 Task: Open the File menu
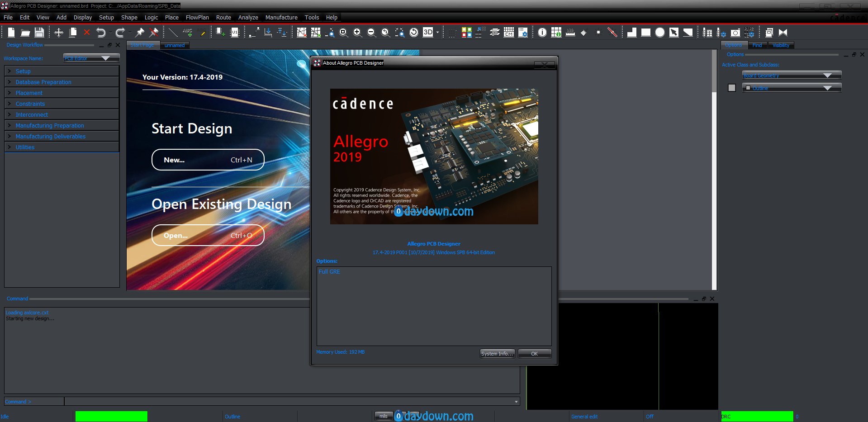8,17
